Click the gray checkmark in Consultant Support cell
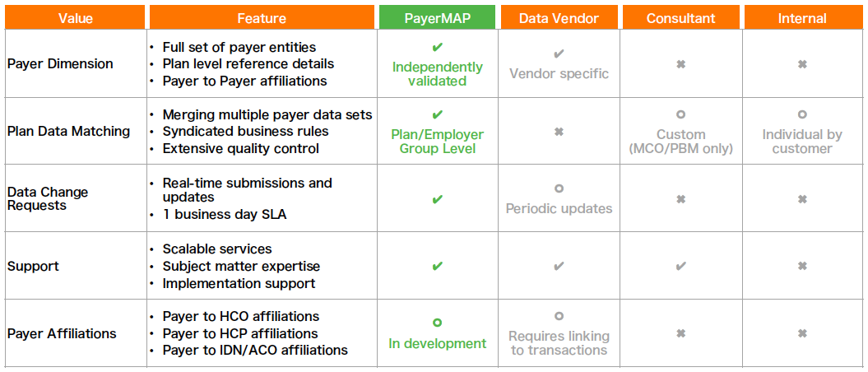The image size is (868, 372). [x=681, y=267]
